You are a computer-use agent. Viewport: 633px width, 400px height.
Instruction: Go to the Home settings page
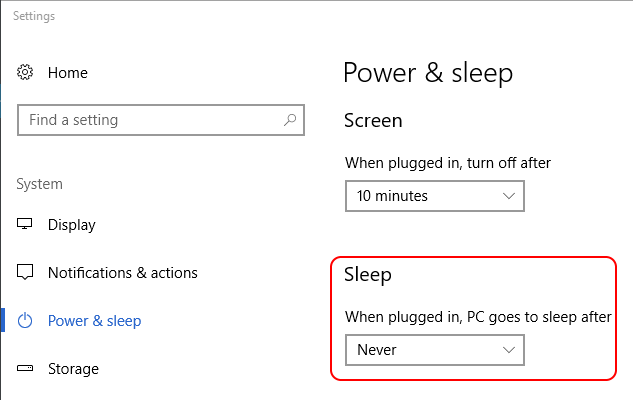pos(67,73)
